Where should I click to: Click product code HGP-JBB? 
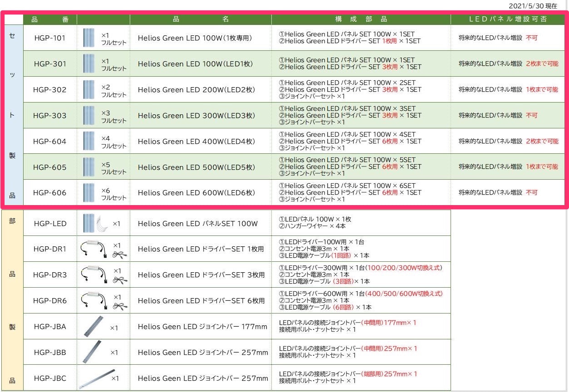(49, 353)
